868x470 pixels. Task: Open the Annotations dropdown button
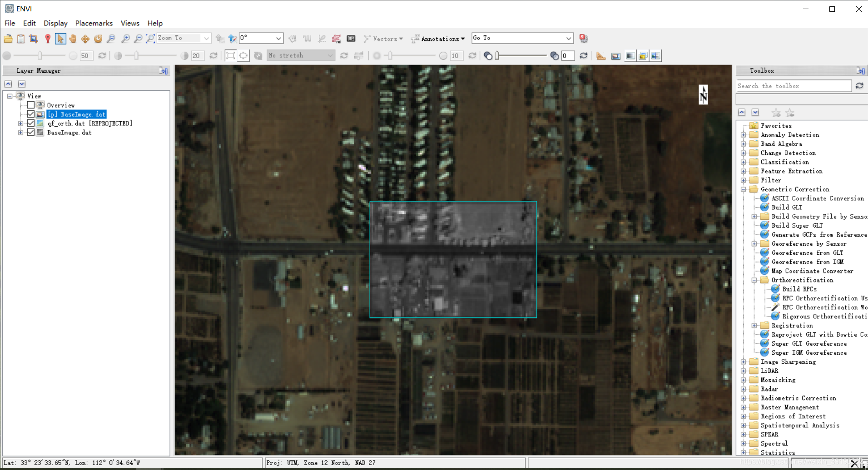pyautogui.click(x=438, y=39)
